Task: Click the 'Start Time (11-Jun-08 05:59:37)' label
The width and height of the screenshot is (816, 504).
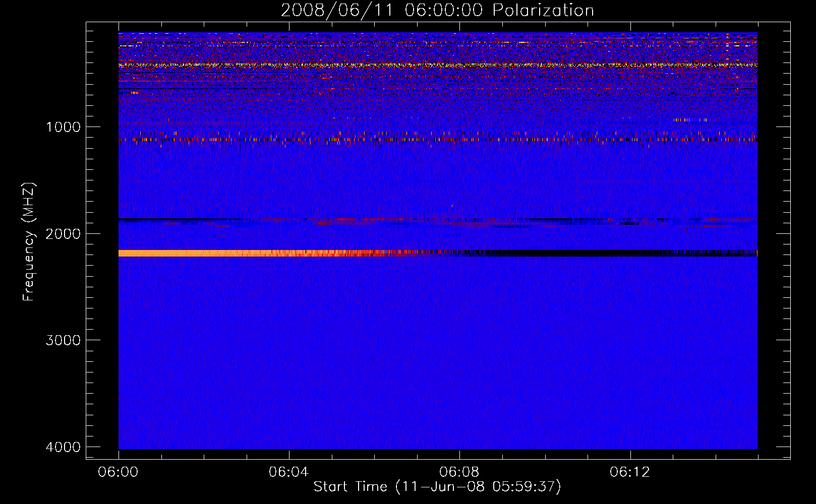Action: click(437, 487)
